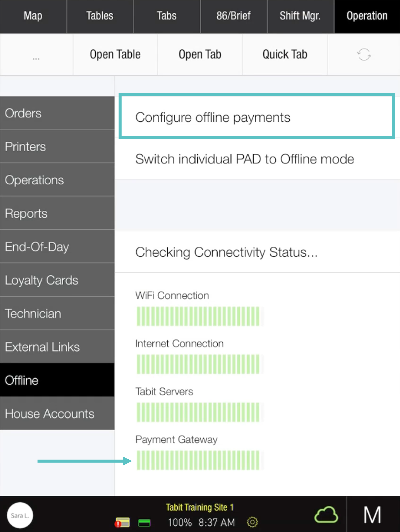Screen dimensions: 400x532
Task: Go to the Shift Mgr. tab
Action: point(300,16)
